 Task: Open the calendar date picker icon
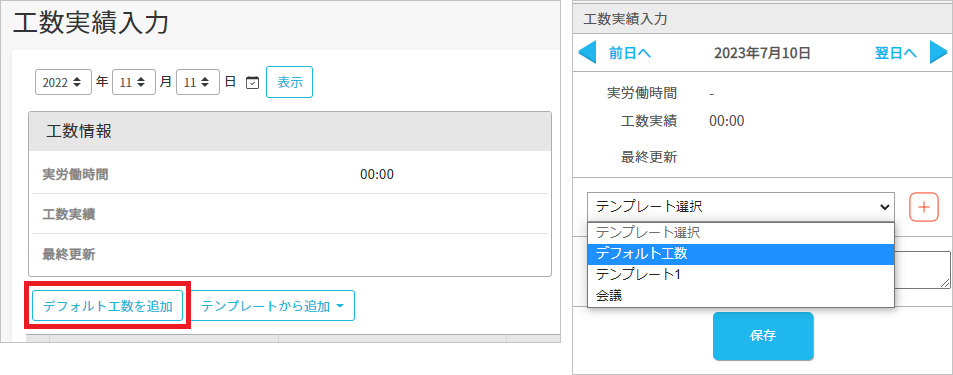(252, 82)
